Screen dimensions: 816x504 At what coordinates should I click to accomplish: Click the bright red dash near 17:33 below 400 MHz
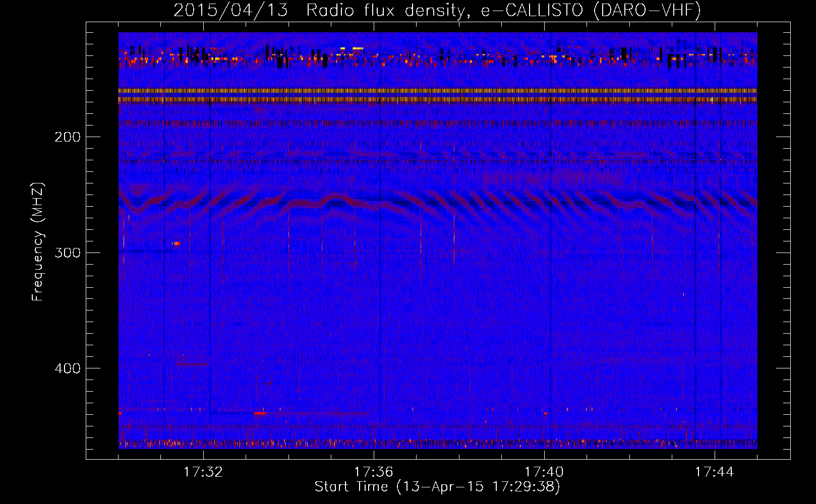coord(260,413)
